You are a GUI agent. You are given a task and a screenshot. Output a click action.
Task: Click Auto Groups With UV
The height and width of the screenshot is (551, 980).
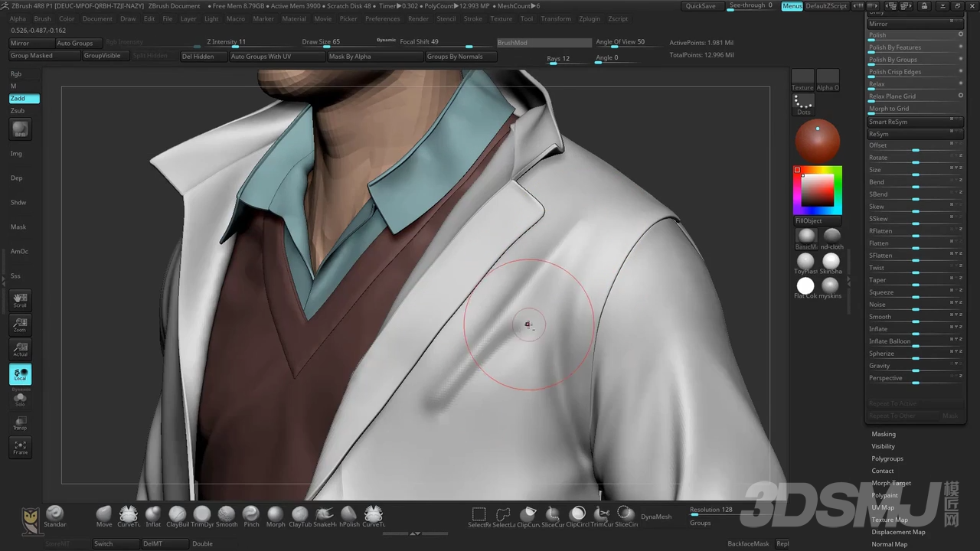click(x=276, y=56)
